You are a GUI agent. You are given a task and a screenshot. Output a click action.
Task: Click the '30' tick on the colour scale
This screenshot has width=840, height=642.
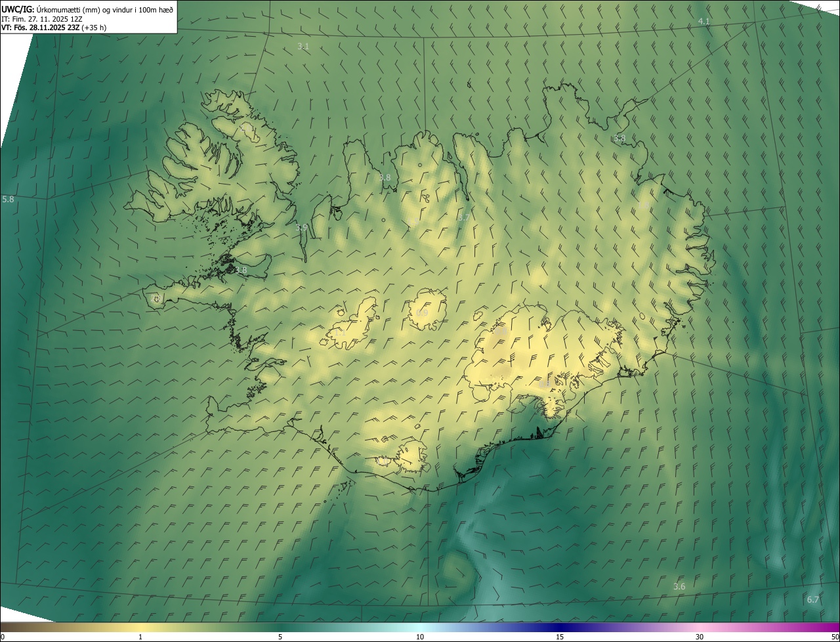pos(700,637)
